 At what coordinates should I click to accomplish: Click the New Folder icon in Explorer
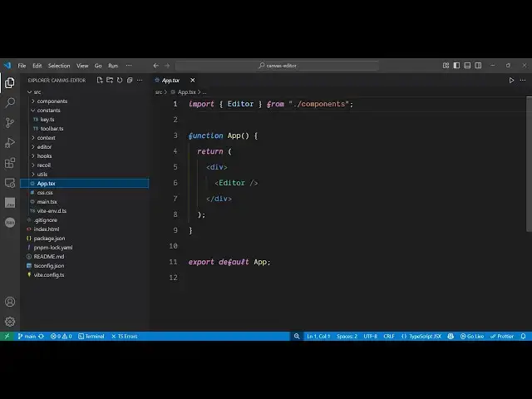click(110, 81)
